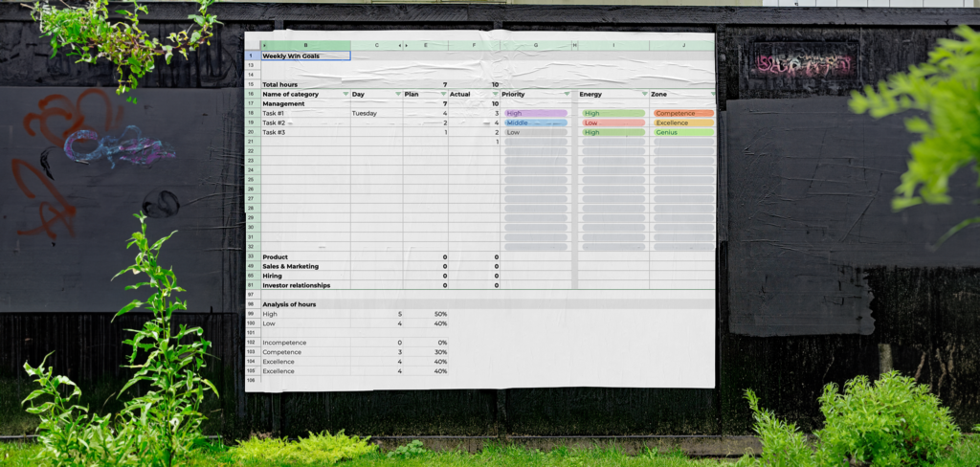Click the 'Task #2' cell

305,123
